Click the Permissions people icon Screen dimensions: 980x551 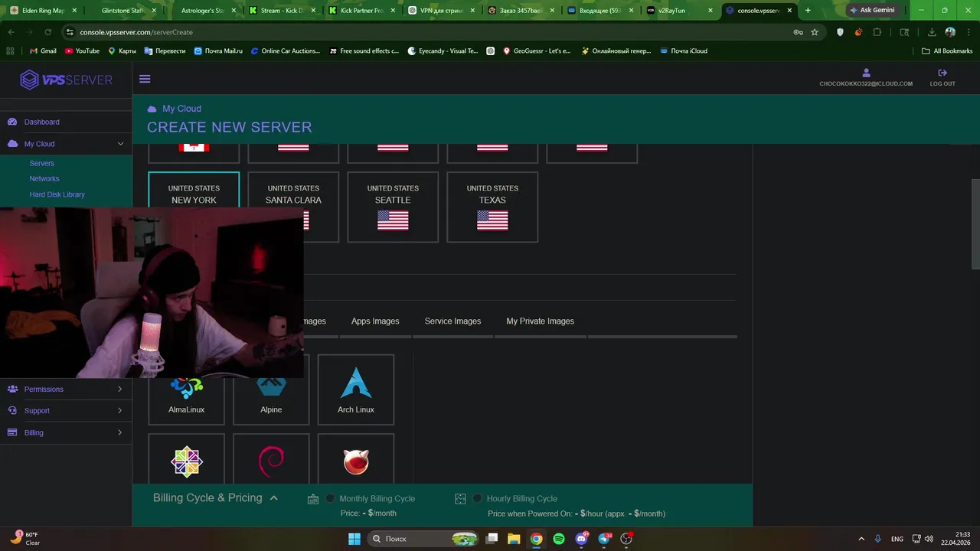(12, 389)
